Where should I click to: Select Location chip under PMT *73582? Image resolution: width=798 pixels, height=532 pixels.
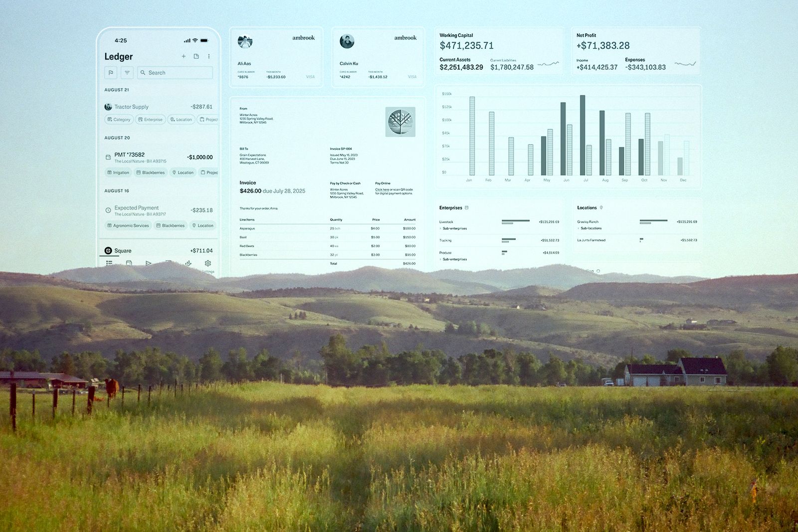point(183,173)
